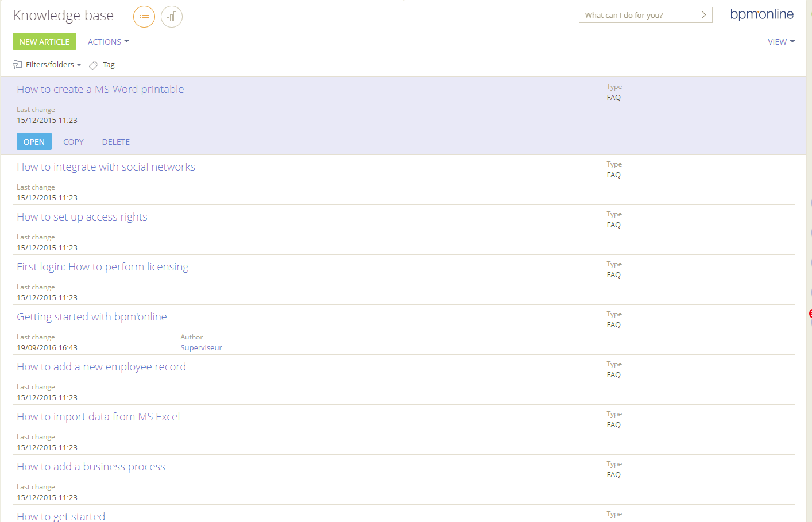Viewport: 812px width, 522px height.
Task: Switch to list view icon
Action: (144, 17)
